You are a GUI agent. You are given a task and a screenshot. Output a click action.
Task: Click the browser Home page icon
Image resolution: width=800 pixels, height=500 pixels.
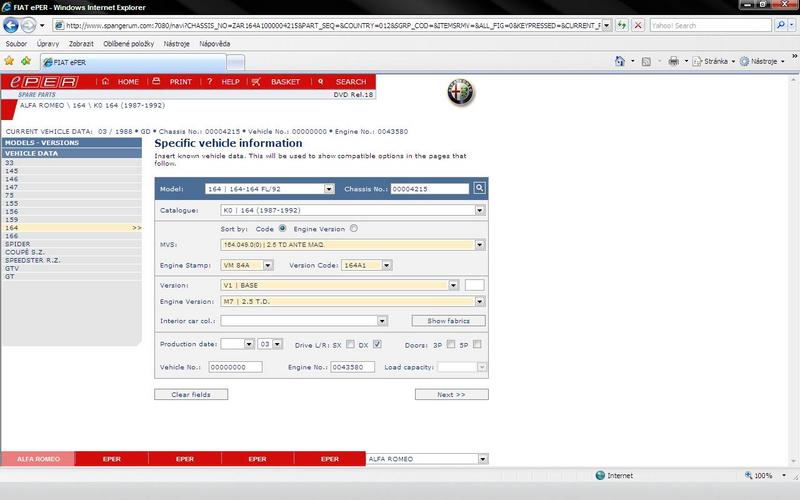[x=619, y=61]
